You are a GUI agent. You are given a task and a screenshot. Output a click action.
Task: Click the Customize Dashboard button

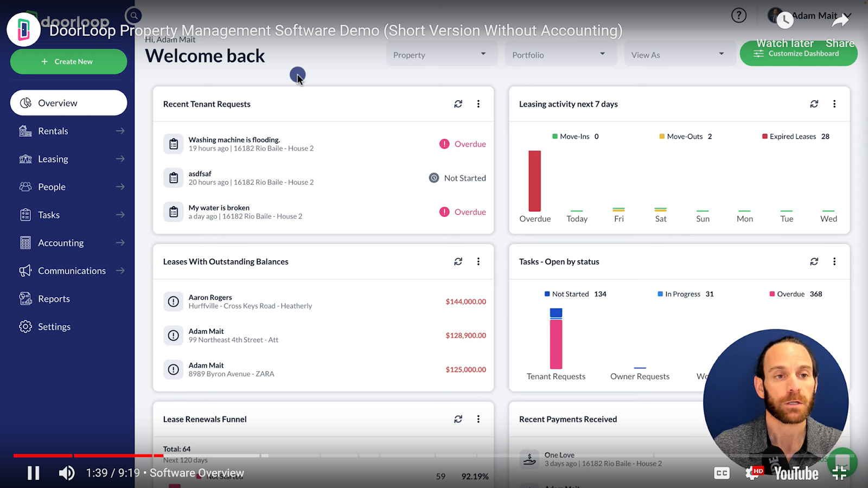798,54
